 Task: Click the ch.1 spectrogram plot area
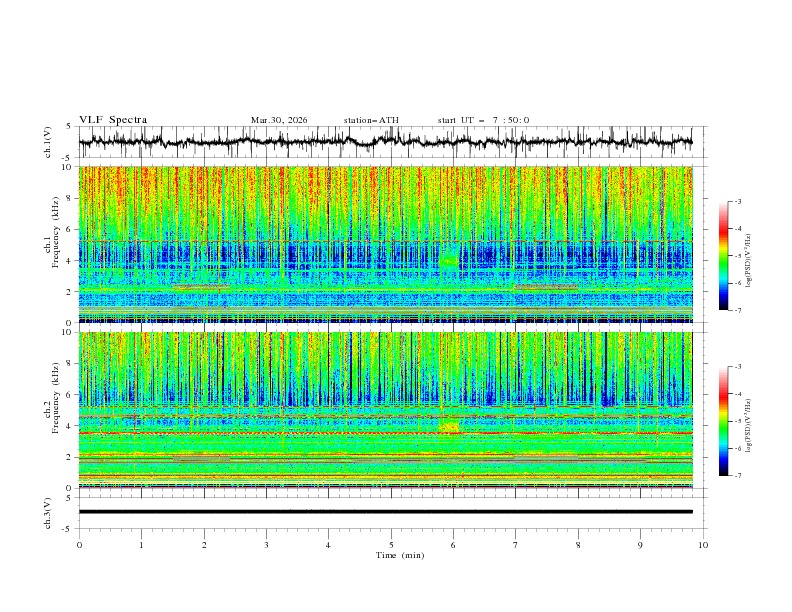386,244
